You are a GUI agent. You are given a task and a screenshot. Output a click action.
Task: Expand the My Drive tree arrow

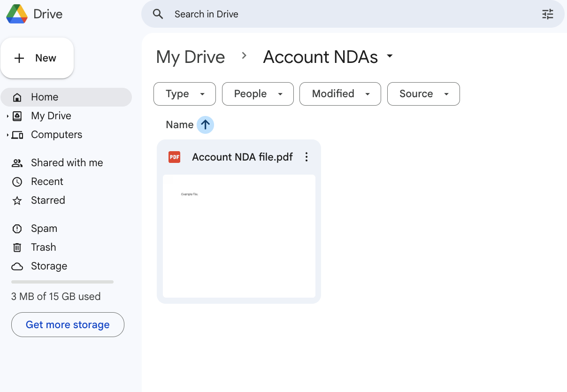click(x=8, y=116)
